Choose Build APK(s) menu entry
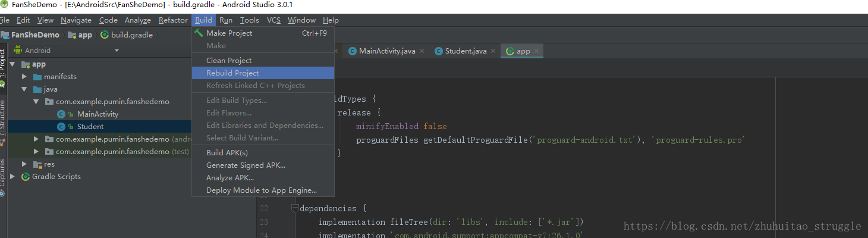This screenshot has width=868, height=238. (263, 152)
